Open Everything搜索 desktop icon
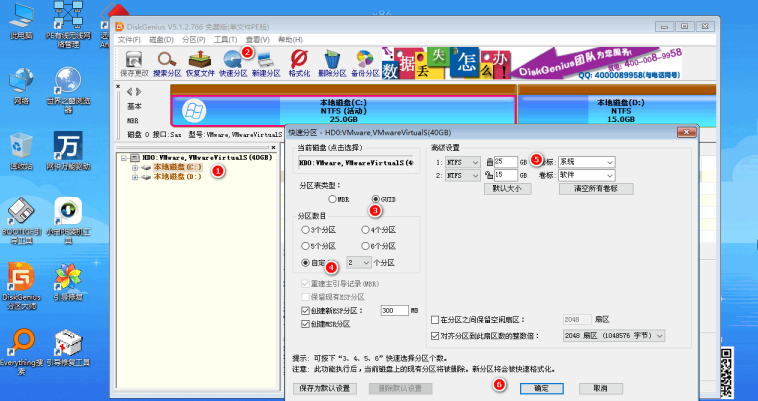This screenshot has height=401, width=758. pyautogui.click(x=24, y=352)
